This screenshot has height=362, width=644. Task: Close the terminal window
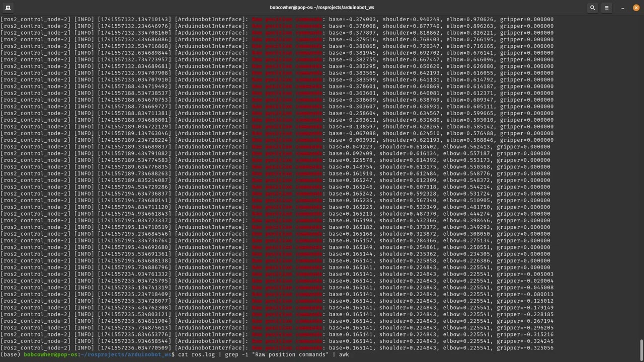click(x=635, y=8)
